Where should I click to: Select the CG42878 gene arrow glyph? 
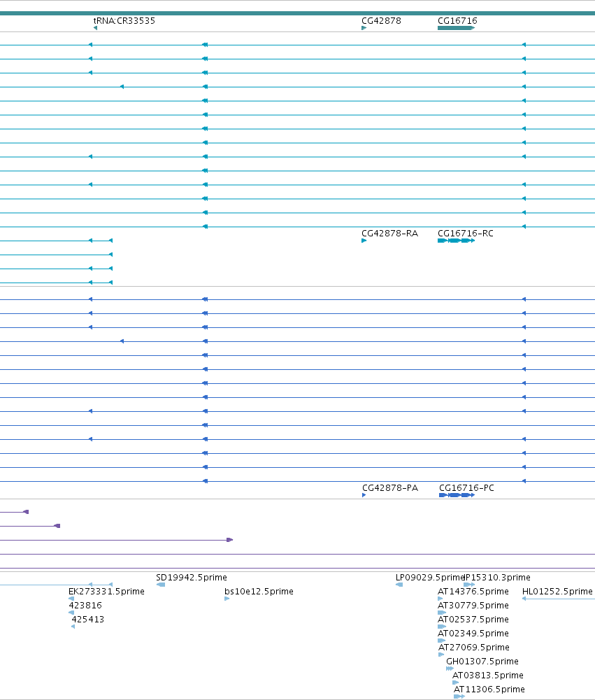click(364, 28)
